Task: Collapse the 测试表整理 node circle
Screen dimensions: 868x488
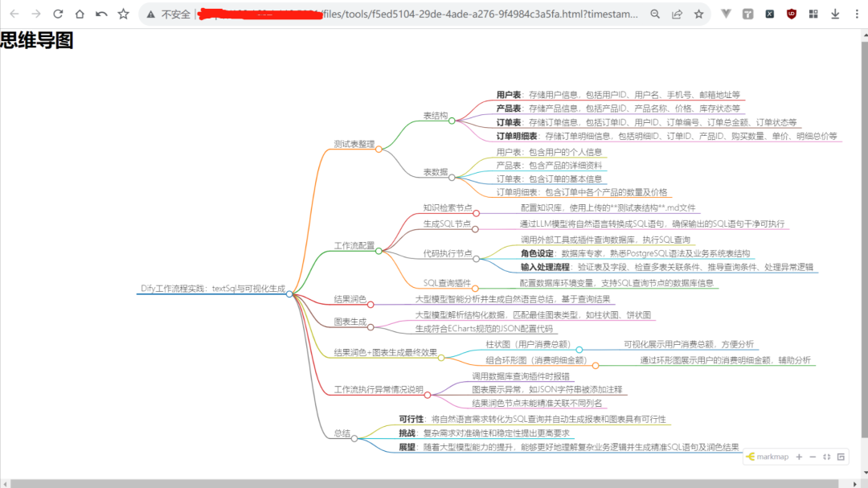Action: point(379,149)
